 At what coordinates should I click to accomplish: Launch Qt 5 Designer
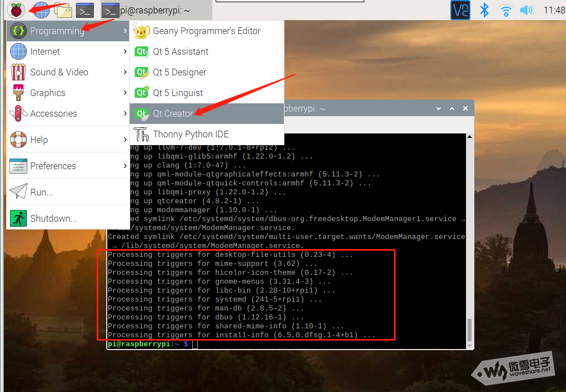(179, 72)
